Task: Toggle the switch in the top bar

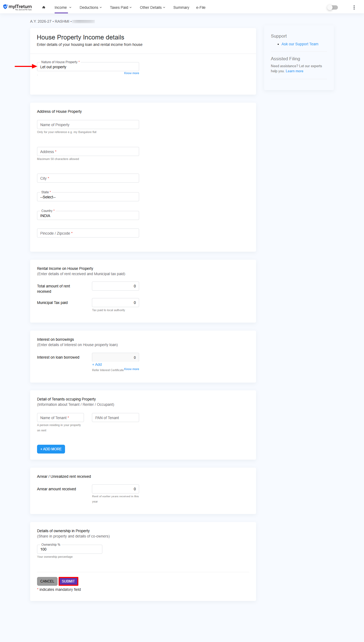Action: [x=332, y=7]
